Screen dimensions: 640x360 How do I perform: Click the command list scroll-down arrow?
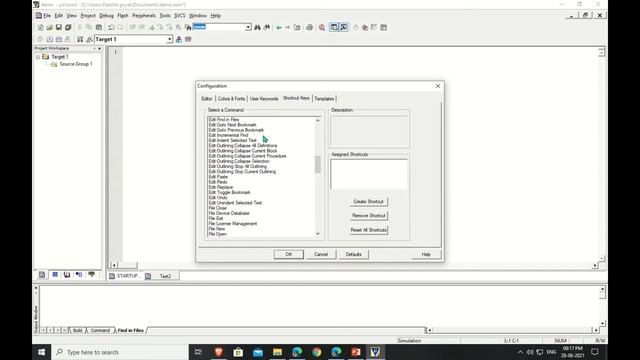point(318,234)
